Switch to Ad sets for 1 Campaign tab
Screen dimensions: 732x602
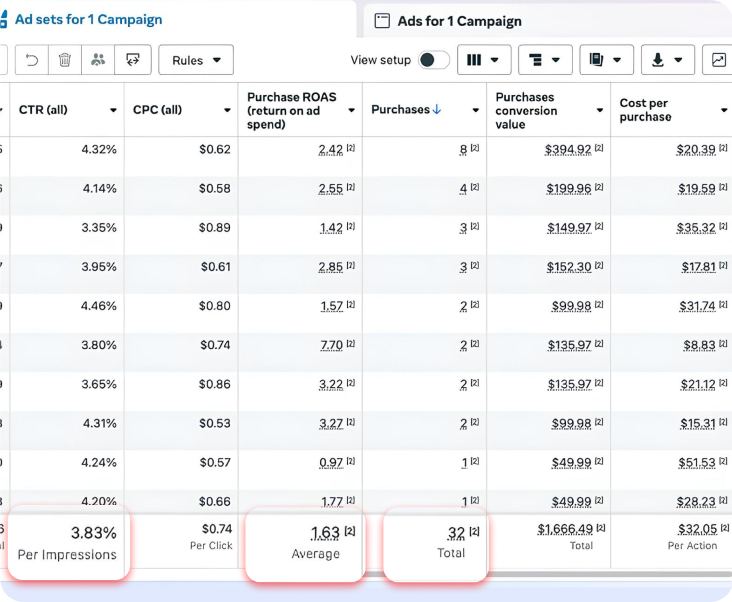(88, 20)
